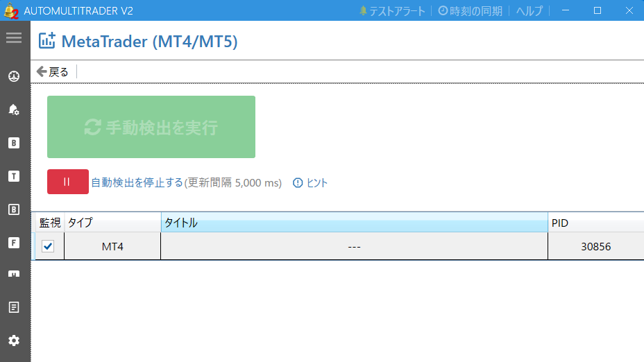Uncheck the 監視 checkbox for MT4 row
The width and height of the screenshot is (644, 362).
point(48,246)
